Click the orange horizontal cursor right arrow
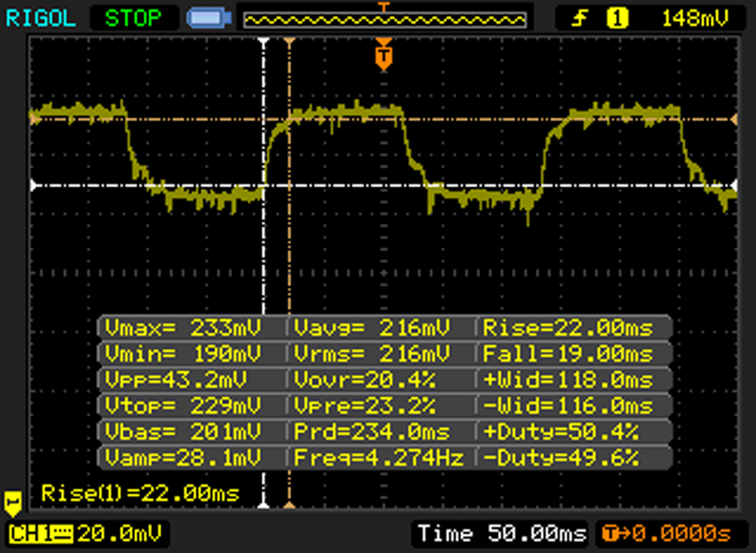Viewport: 756px width, 553px height. (x=734, y=119)
